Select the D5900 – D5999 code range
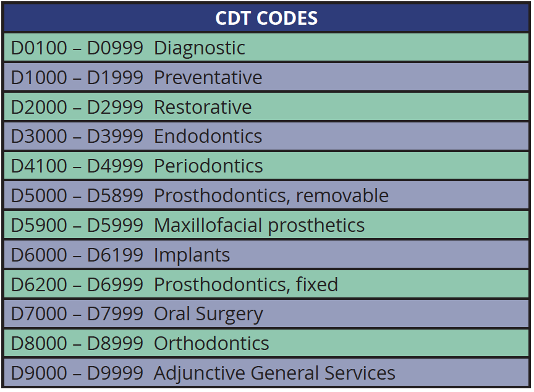534x392 pixels. click(x=77, y=225)
